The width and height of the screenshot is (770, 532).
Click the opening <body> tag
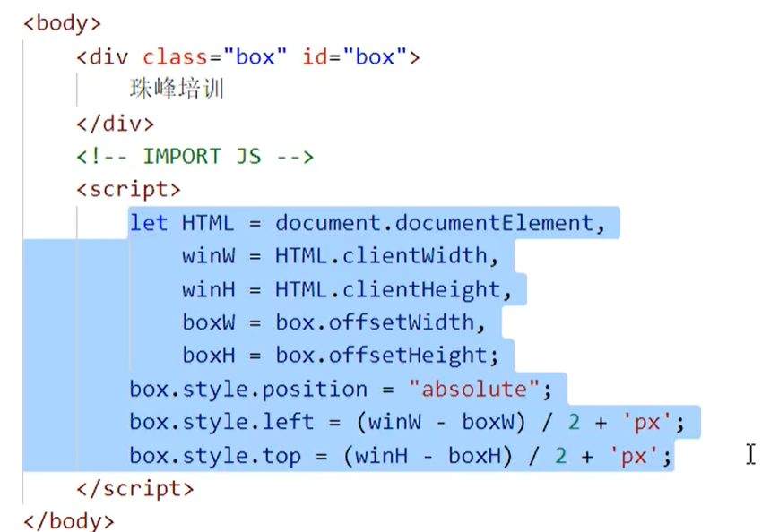62,23
